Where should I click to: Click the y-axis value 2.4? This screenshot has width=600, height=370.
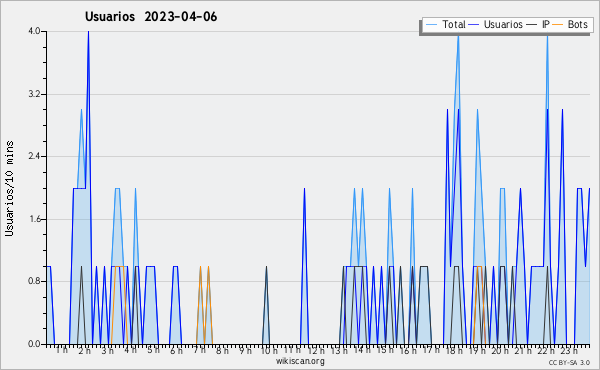pyautogui.click(x=34, y=156)
